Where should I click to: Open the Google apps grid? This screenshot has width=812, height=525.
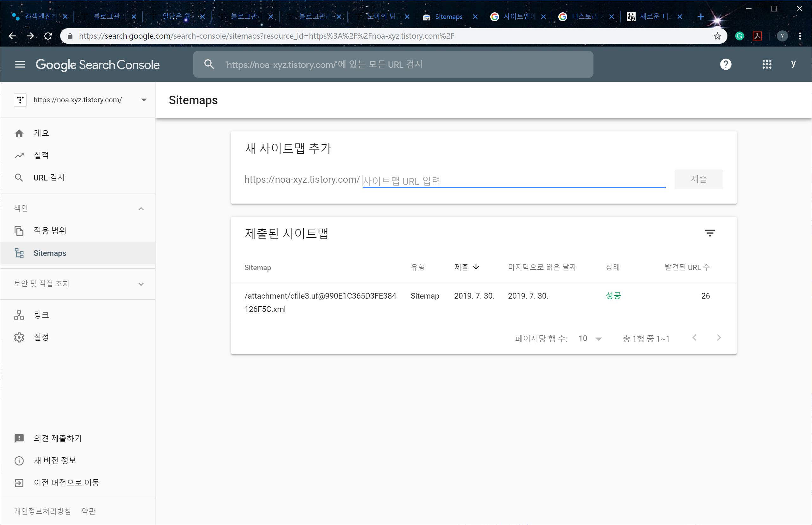pos(767,64)
